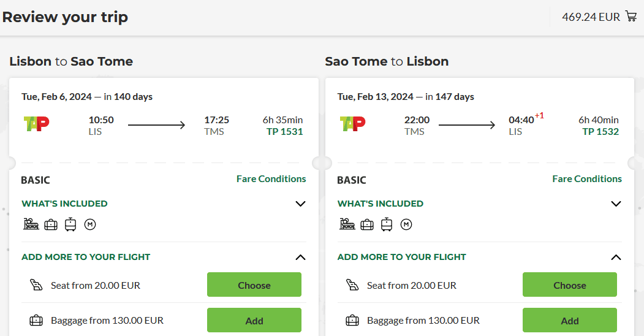
Task: Click the seat icon in outbound add-ons
Action: click(x=36, y=285)
